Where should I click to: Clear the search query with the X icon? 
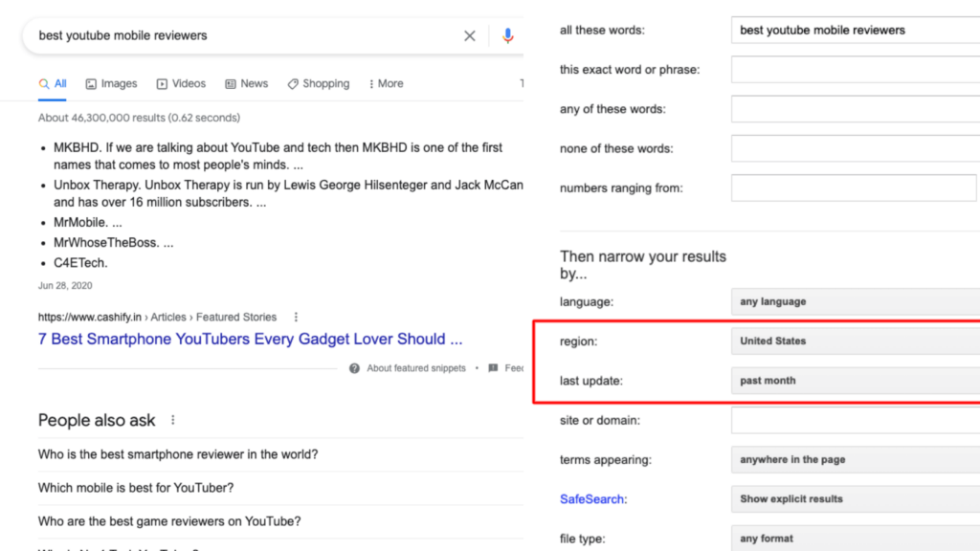[469, 36]
